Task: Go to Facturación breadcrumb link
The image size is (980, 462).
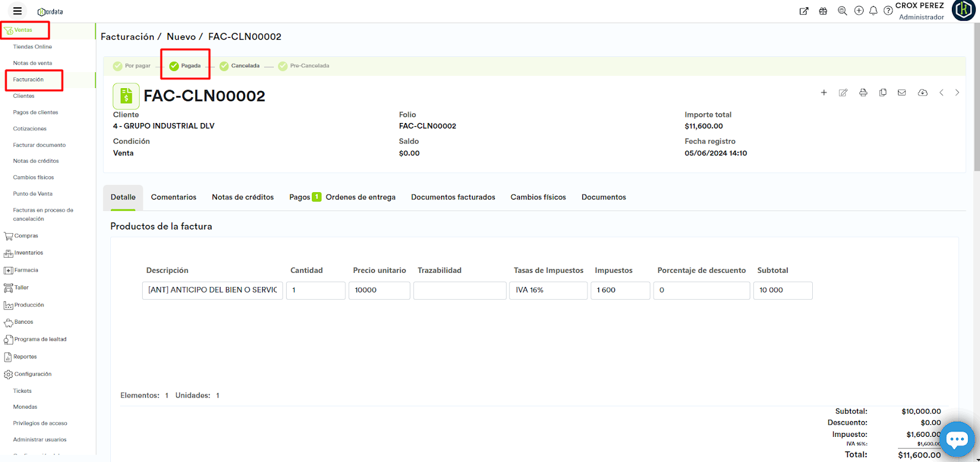Action: (127, 37)
